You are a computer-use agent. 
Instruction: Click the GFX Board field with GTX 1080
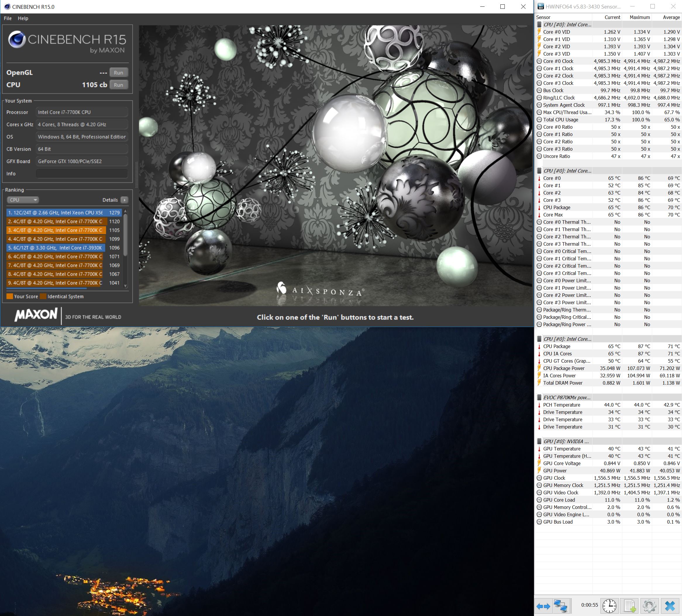[x=82, y=161]
